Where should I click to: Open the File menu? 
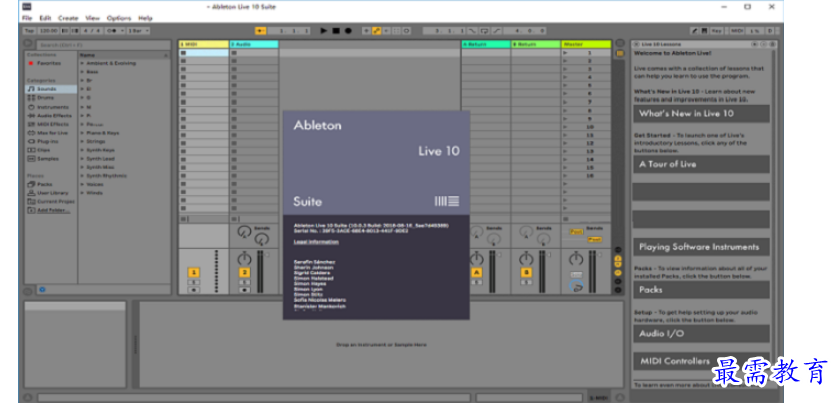(x=27, y=18)
